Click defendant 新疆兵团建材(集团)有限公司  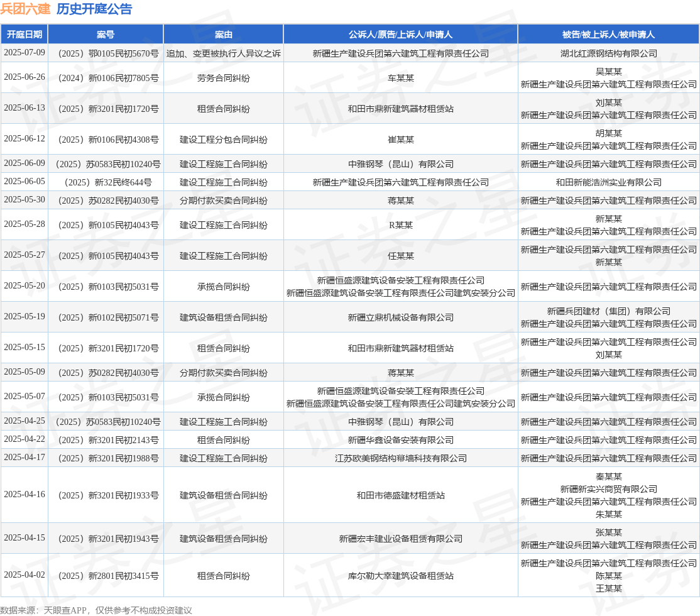[608, 311]
